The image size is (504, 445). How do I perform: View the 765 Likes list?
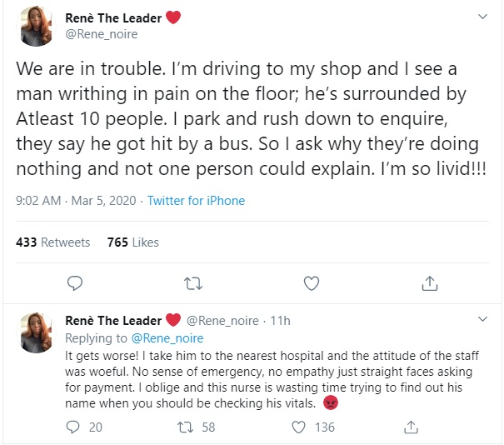133,242
